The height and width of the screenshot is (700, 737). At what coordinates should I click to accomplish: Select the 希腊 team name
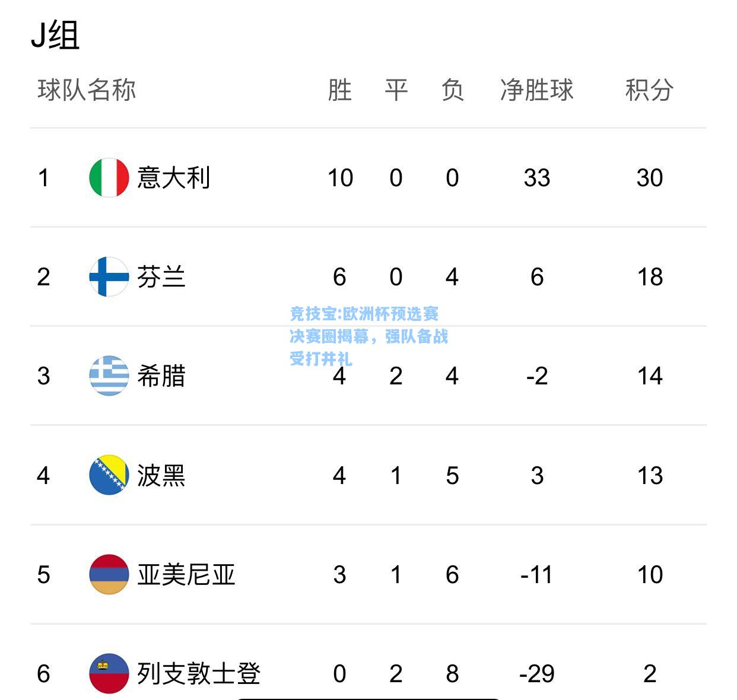(161, 376)
